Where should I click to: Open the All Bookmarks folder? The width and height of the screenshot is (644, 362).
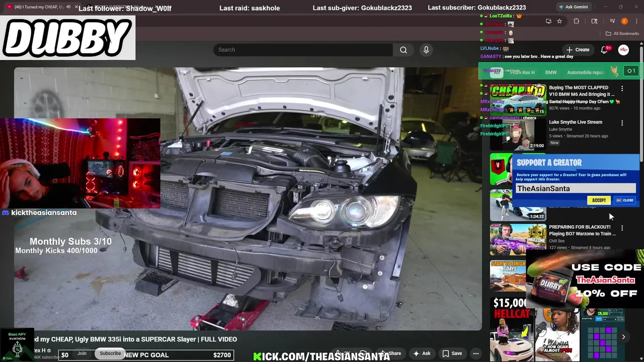pyautogui.click(x=622, y=34)
